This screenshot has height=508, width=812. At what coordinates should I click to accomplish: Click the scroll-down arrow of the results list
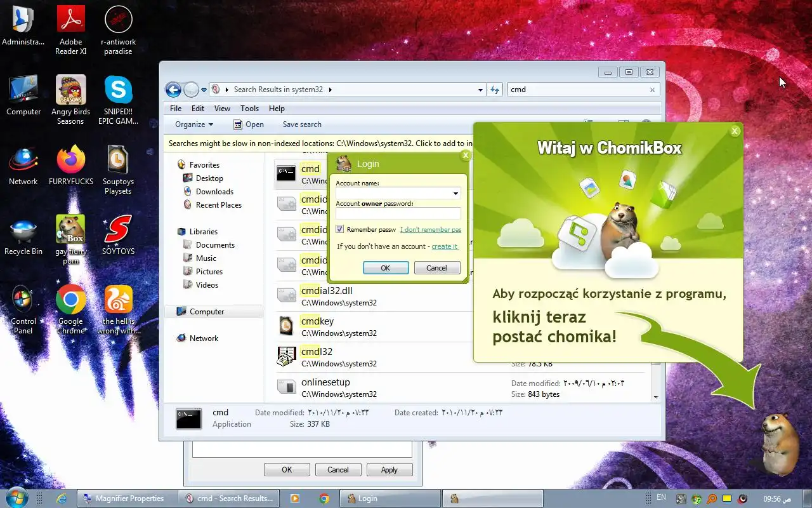tap(656, 396)
